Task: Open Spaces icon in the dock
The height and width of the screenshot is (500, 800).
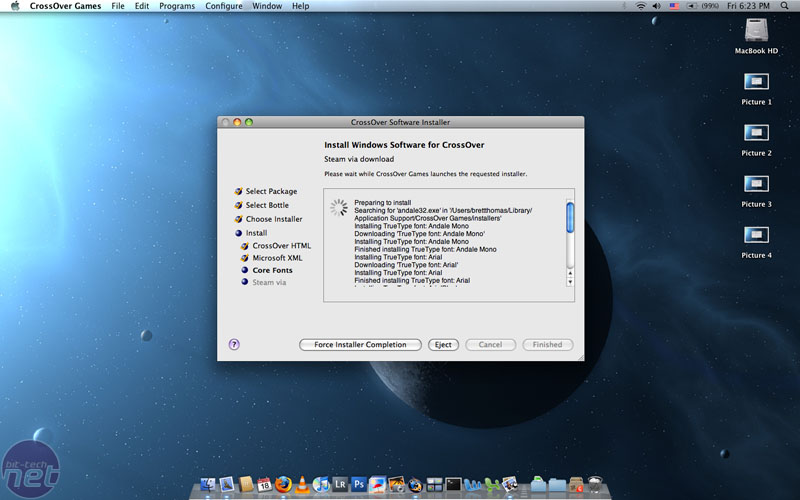Action: click(434, 484)
